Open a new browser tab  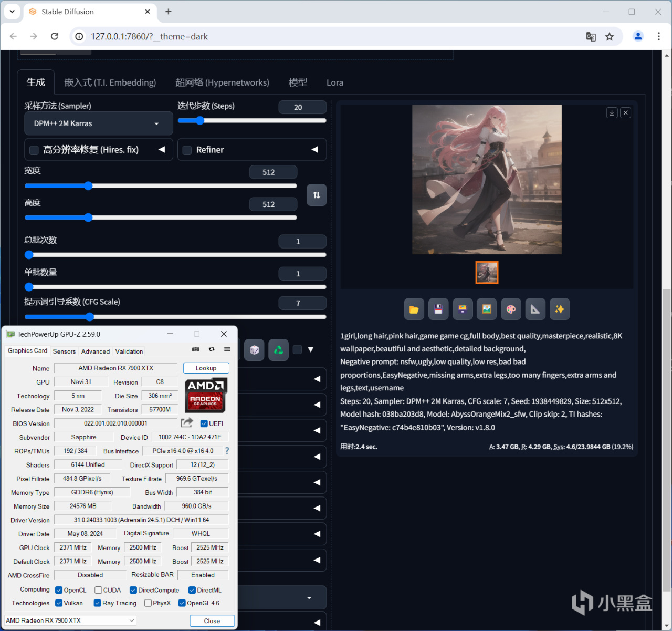tap(169, 12)
